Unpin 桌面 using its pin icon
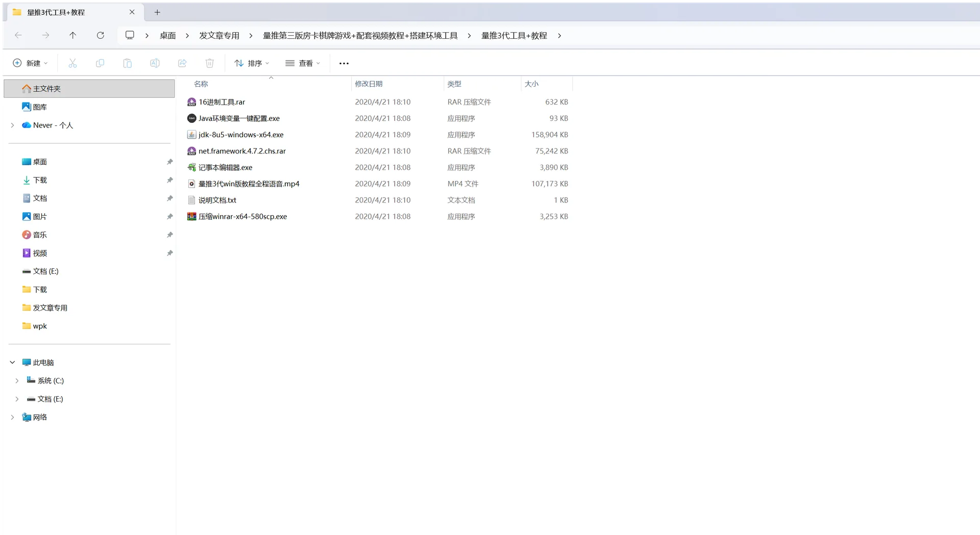Image resolution: width=980 pixels, height=535 pixels. coord(170,162)
